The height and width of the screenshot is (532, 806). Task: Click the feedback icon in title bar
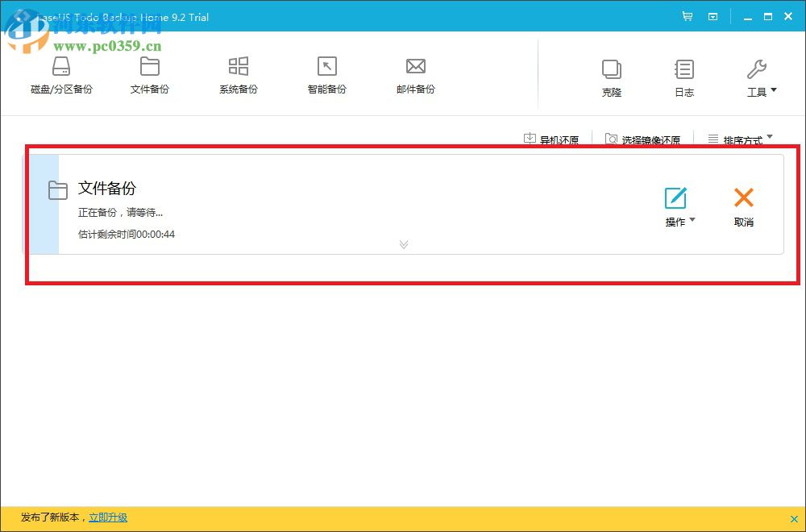click(713, 16)
